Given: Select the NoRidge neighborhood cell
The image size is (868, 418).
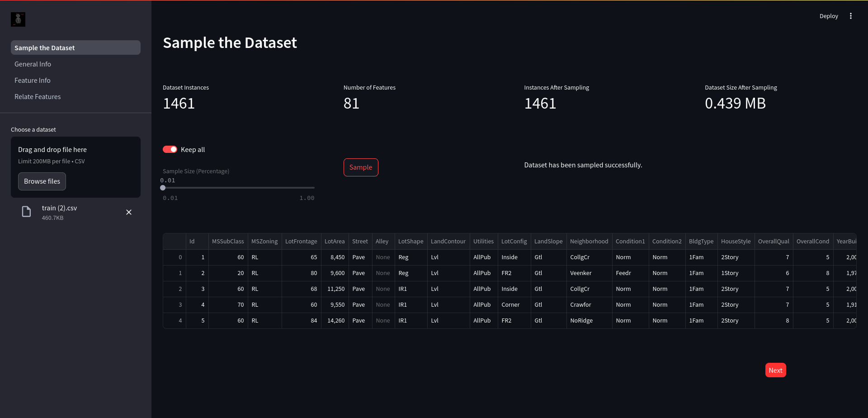Looking at the screenshot, I should point(589,321).
